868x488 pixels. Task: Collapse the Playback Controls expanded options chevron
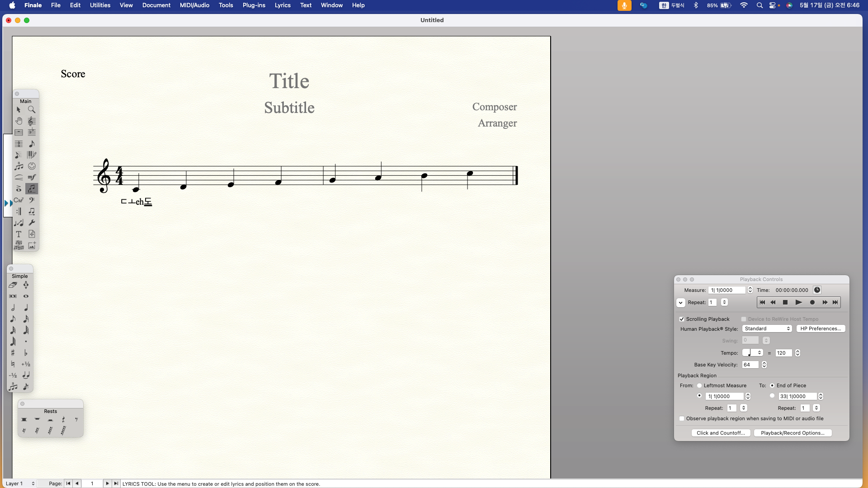(x=681, y=303)
